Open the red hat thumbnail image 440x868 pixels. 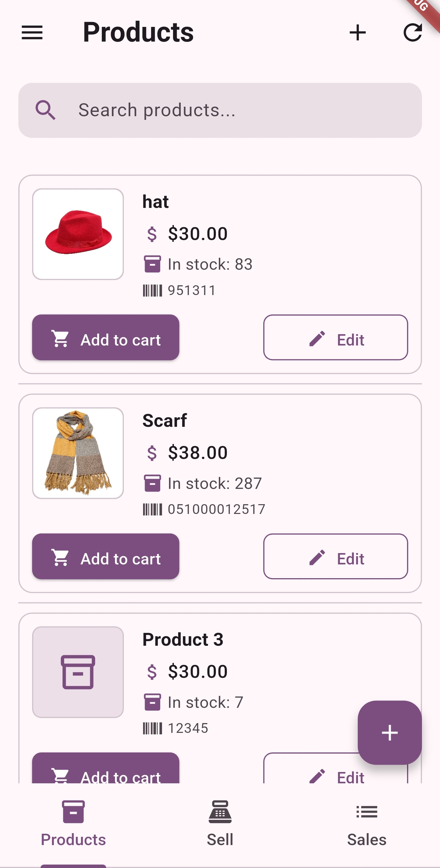point(78,234)
